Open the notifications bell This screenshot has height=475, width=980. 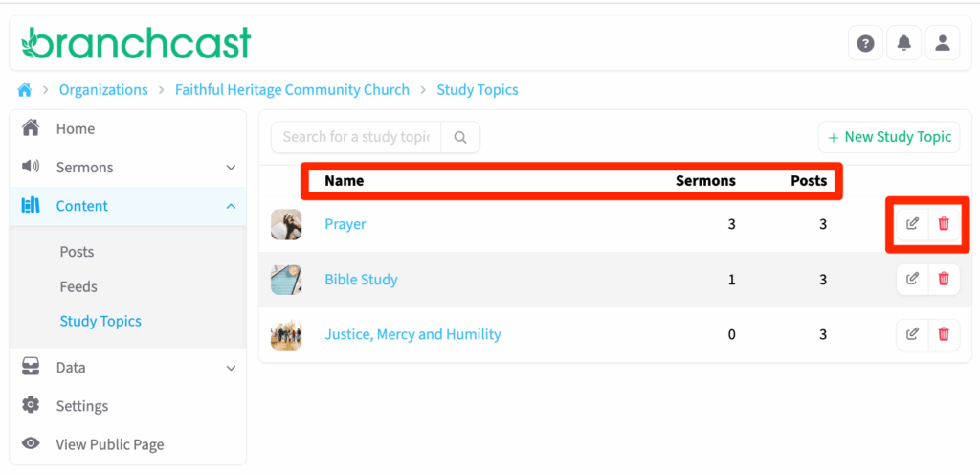tap(903, 43)
